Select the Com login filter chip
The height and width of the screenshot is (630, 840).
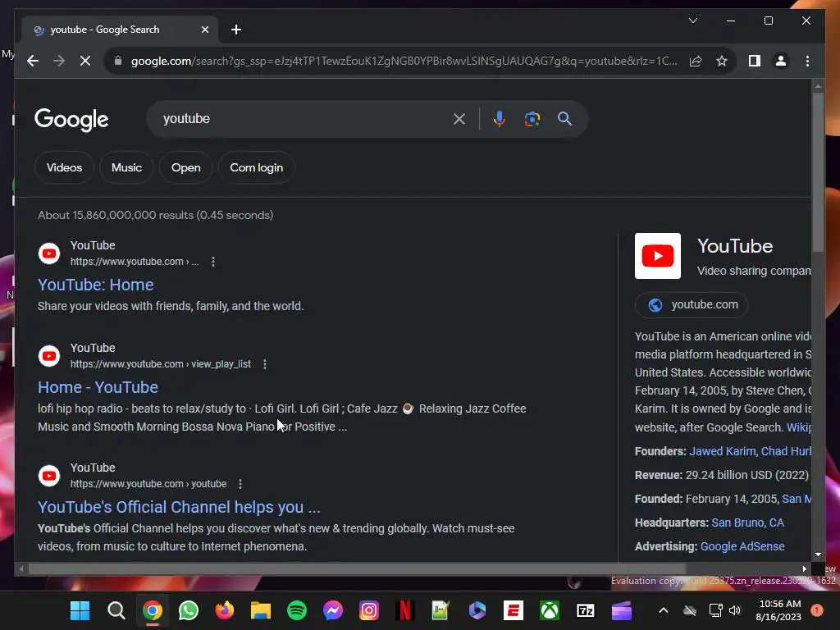pos(257,167)
